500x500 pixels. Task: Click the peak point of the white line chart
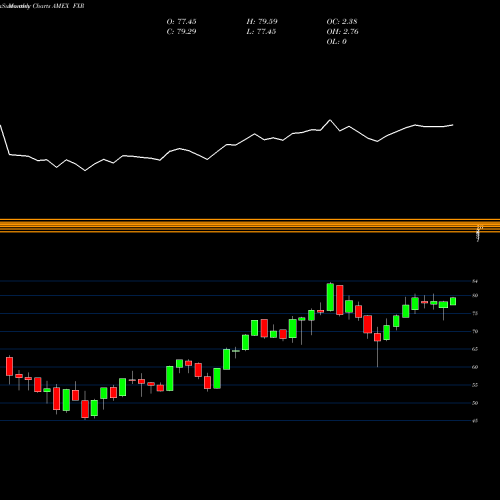pos(330,120)
